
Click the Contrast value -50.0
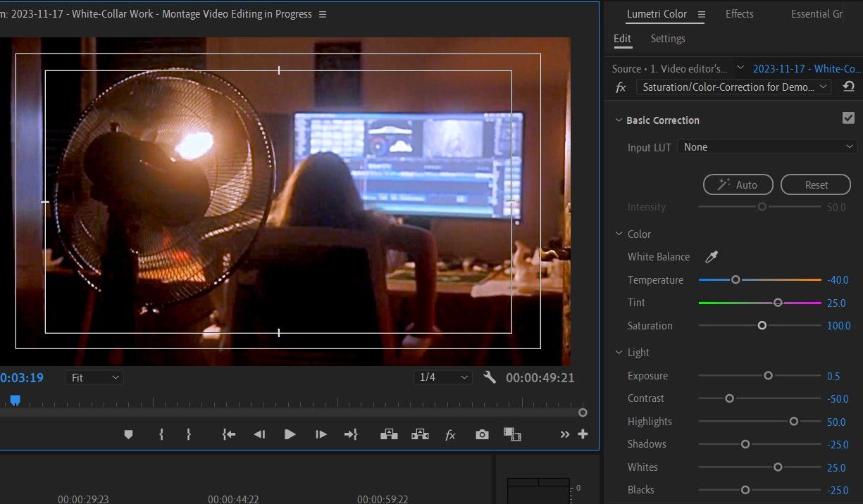tap(838, 399)
